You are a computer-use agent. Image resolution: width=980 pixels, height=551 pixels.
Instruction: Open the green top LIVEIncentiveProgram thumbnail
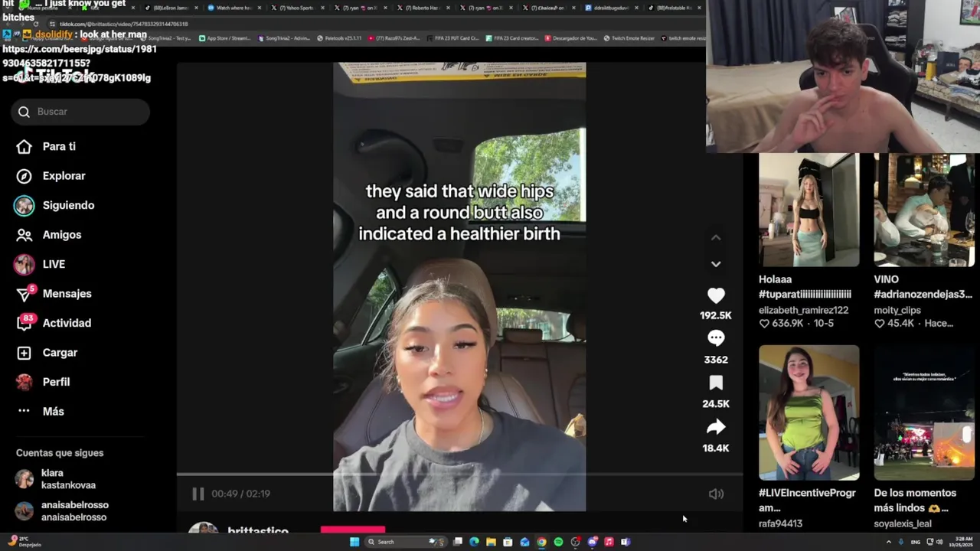[809, 412]
